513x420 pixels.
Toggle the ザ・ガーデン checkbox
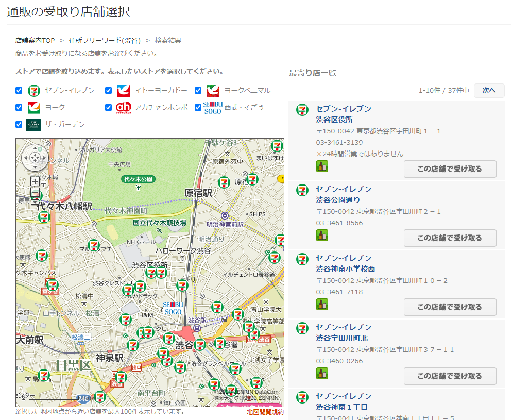click(x=19, y=124)
